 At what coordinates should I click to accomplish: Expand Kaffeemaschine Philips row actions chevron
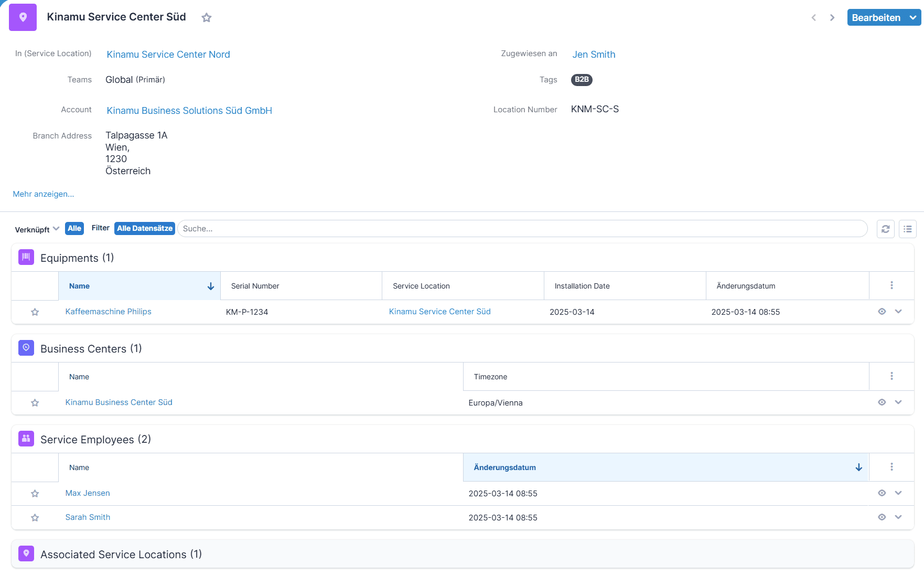tap(898, 312)
